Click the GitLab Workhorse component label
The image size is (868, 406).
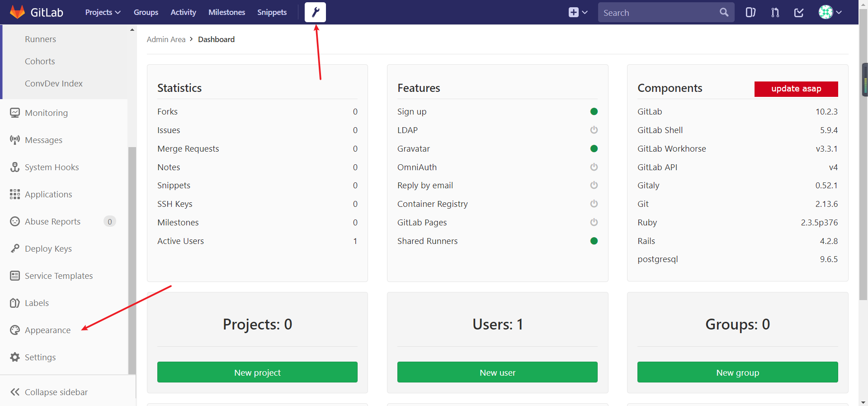coord(671,148)
